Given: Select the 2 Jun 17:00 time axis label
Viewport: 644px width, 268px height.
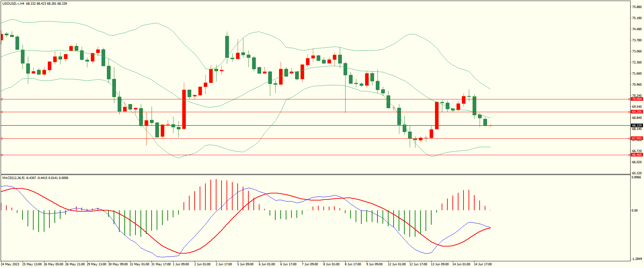Looking at the screenshot, I should click(224, 264).
